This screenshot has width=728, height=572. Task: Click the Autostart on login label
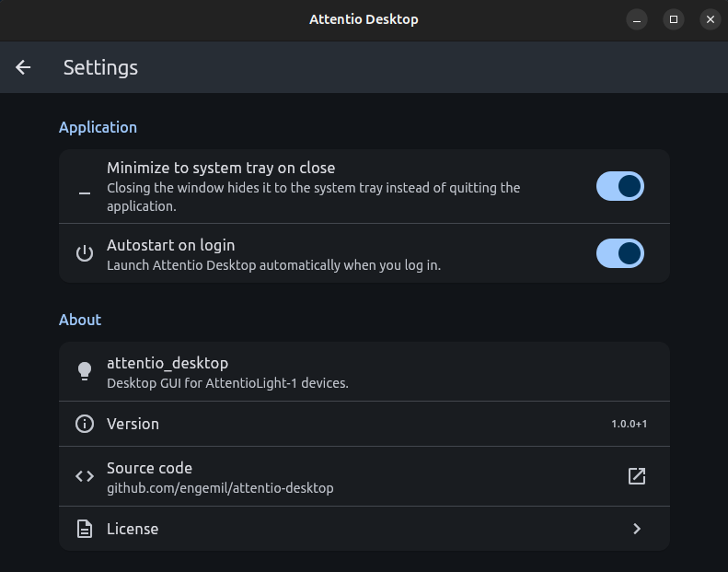[171, 245]
